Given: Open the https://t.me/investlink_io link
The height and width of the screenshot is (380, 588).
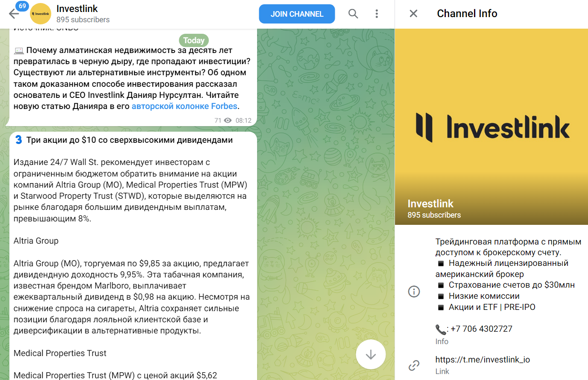Looking at the screenshot, I should 483,359.
